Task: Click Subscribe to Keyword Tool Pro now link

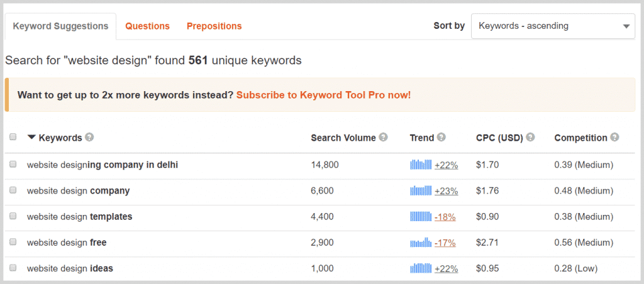Action: [x=323, y=95]
